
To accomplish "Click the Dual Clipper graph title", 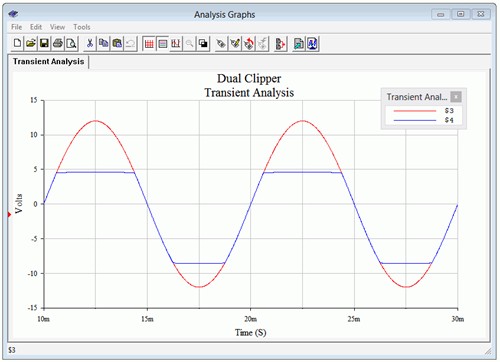I will (249, 79).
